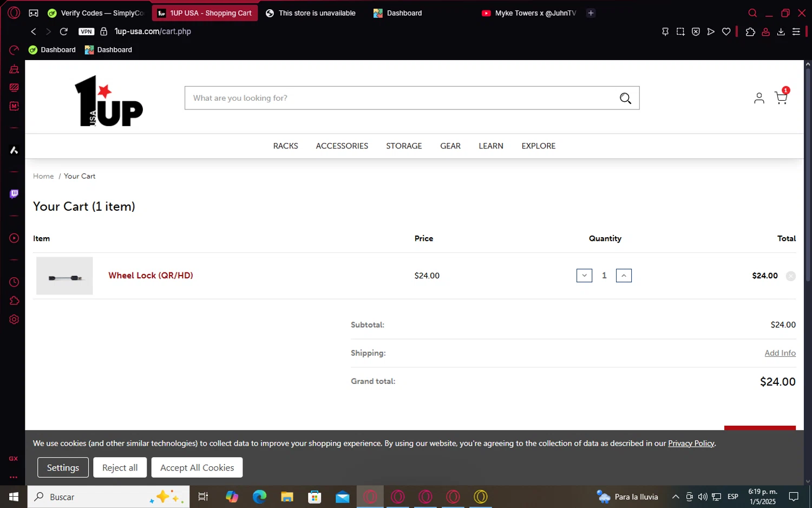Reload the current page
The image size is (812, 508).
pyautogui.click(x=64, y=31)
